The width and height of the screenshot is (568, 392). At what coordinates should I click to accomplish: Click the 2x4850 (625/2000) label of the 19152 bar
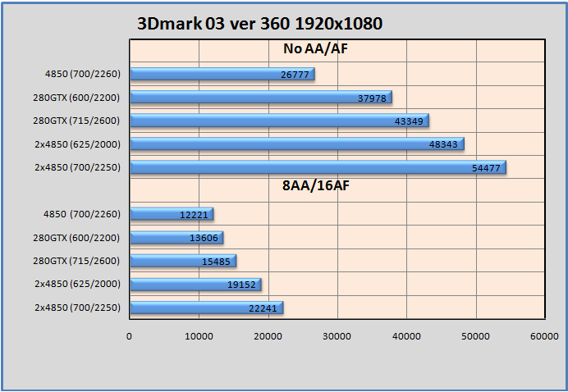77,284
